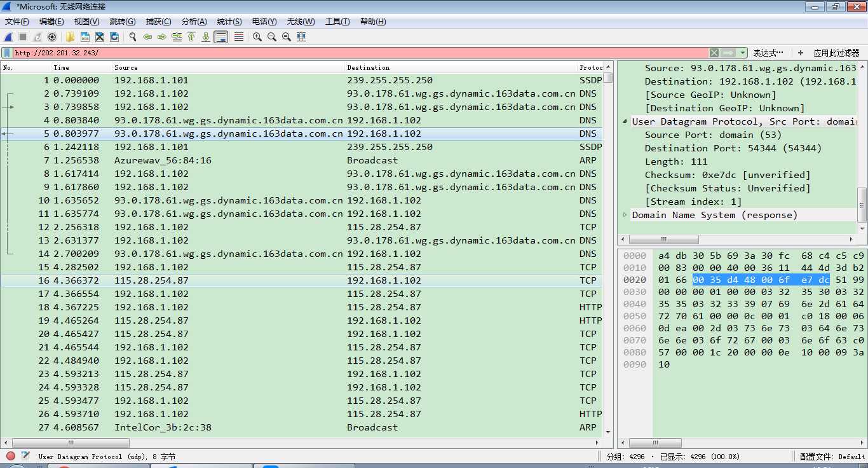
Task: Sort packets by the Time column header
Action: (82, 67)
